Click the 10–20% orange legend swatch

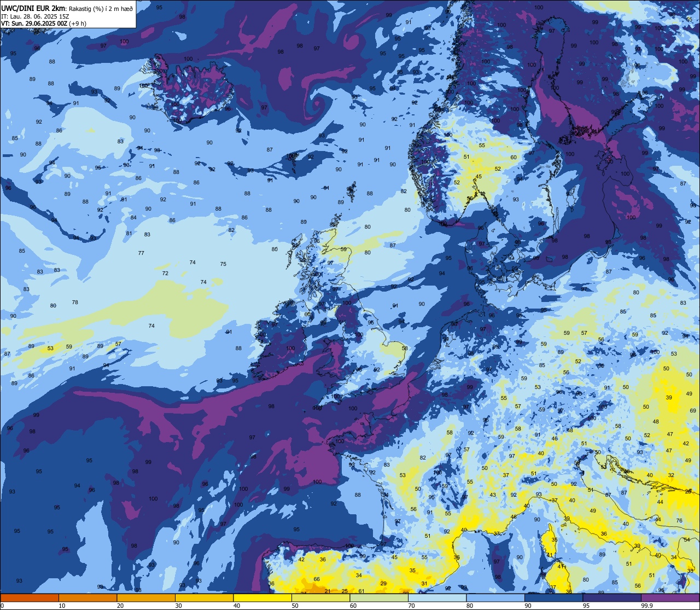[x=87, y=597]
